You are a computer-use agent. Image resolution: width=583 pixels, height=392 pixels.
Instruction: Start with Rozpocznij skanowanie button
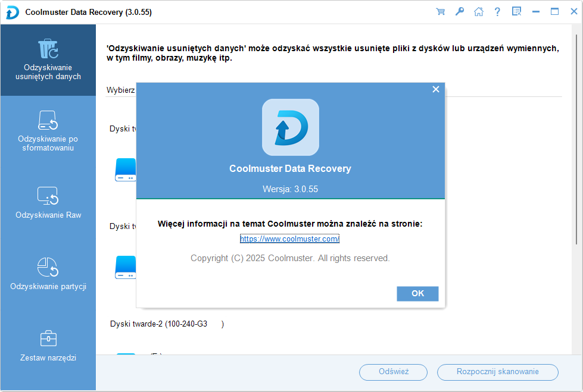click(497, 372)
